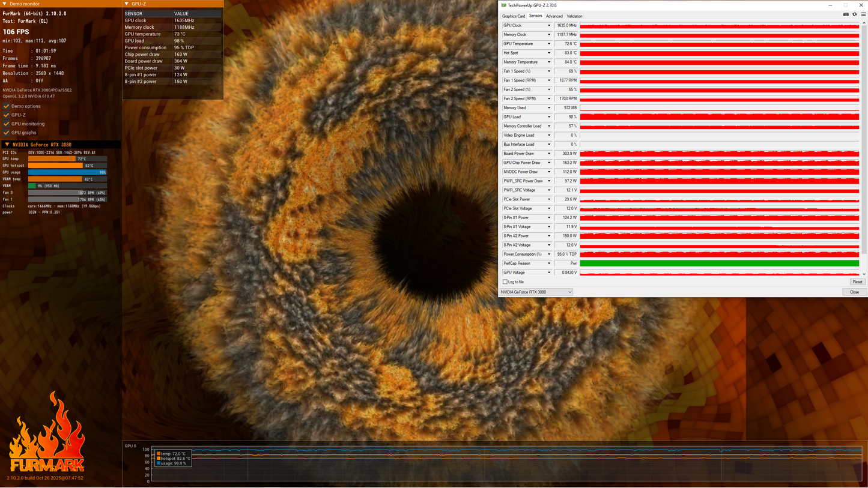Open the Power Consumption (%) dropdown
Viewport: 868px width, 488px height.
click(548, 255)
